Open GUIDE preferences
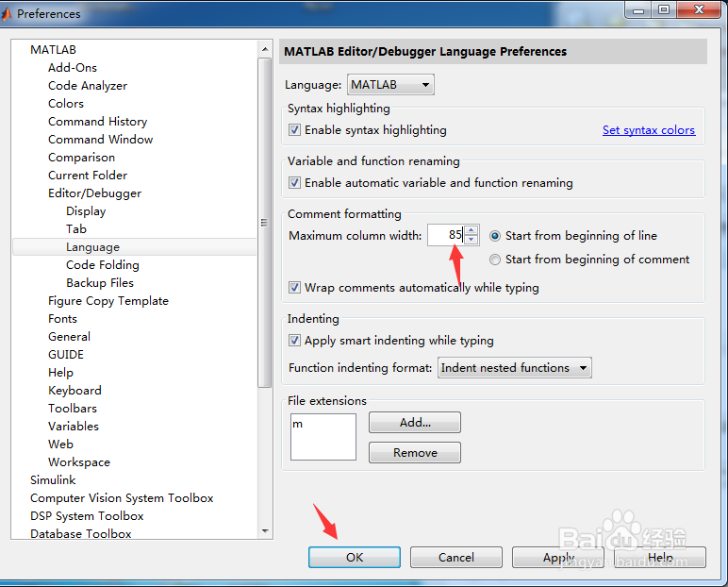Screen dimensions: 728x587 66,355
